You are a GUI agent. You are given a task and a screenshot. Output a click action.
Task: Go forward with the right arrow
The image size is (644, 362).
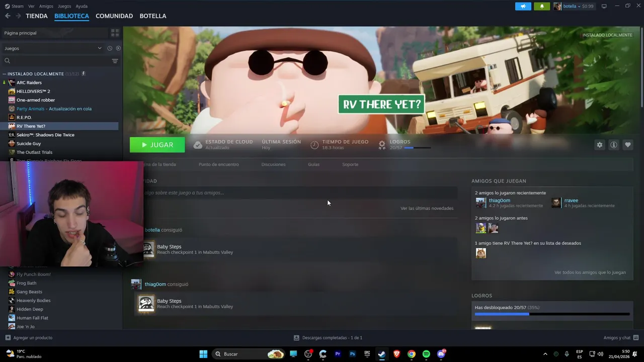click(18, 16)
